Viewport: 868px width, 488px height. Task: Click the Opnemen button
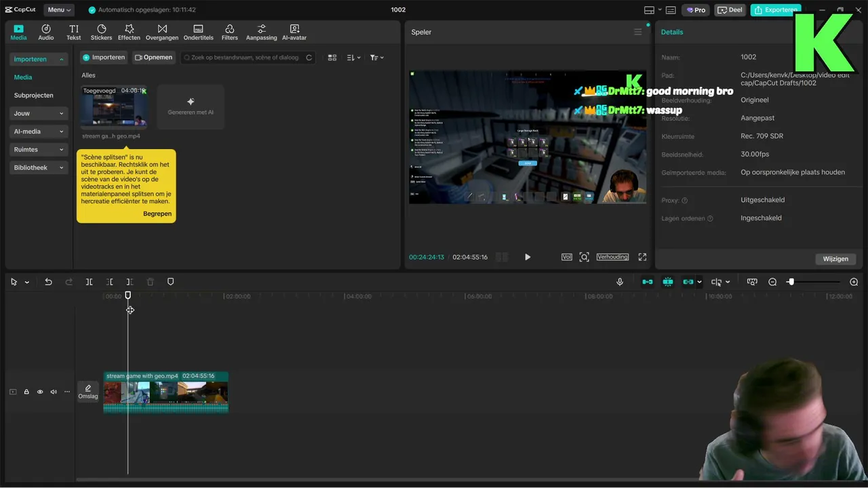[x=153, y=58]
